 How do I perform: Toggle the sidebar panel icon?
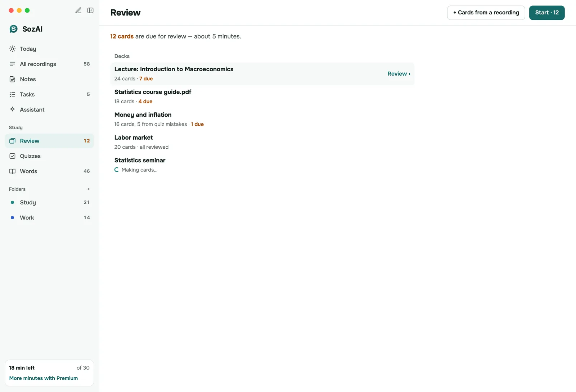coord(90,10)
